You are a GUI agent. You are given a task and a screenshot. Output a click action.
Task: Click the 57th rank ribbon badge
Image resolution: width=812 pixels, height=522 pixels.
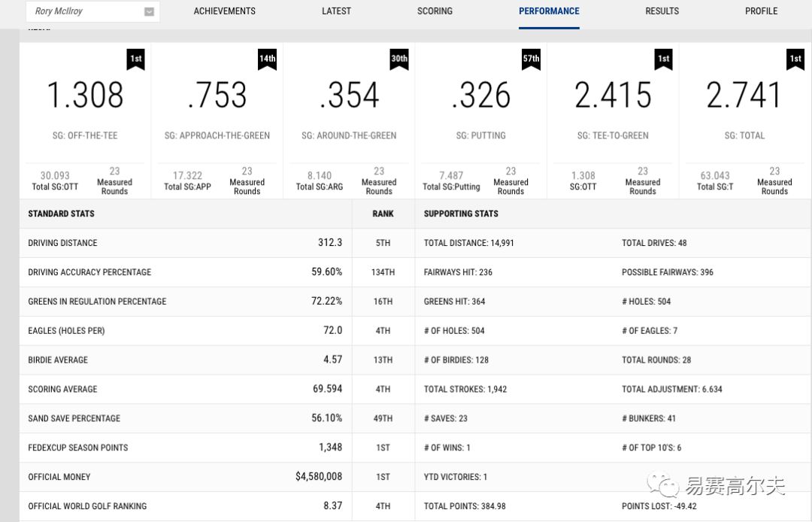click(531, 59)
